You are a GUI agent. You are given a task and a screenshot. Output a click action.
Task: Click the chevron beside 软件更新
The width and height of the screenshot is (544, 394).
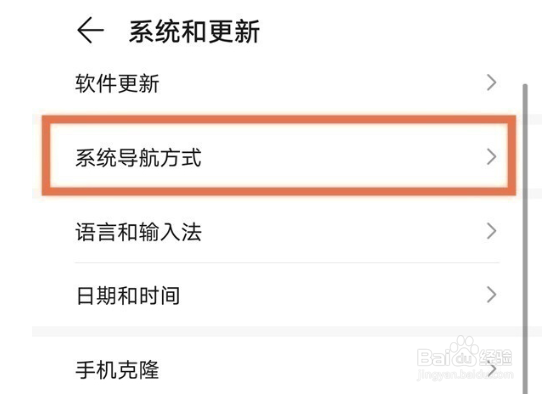coord(491,83)
